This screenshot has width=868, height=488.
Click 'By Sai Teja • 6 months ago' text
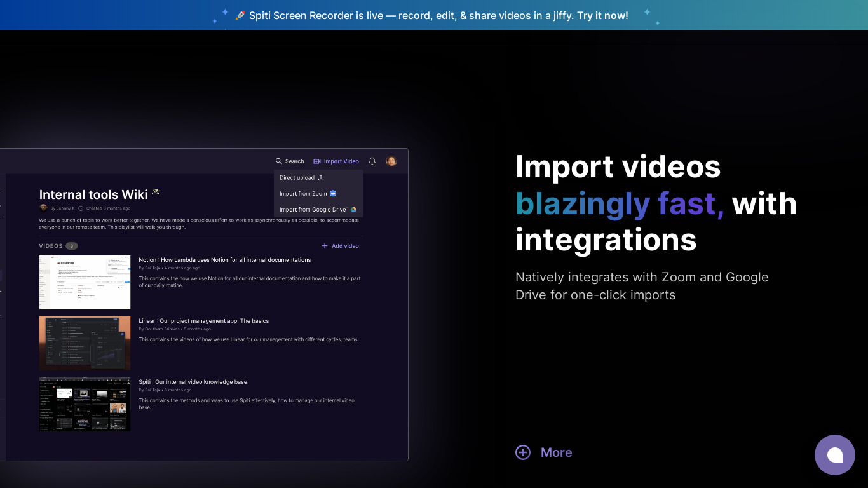click(x=165, y=390)
